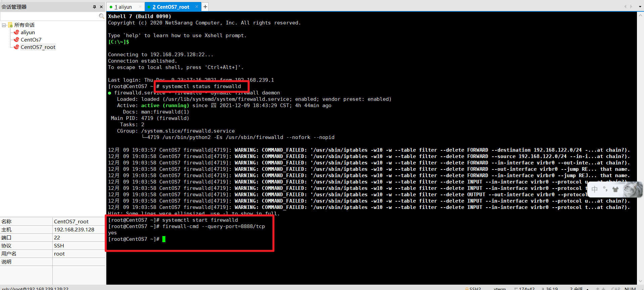
Task: Click the green status dot on aliyun tab
Action: tap(111, 7)
